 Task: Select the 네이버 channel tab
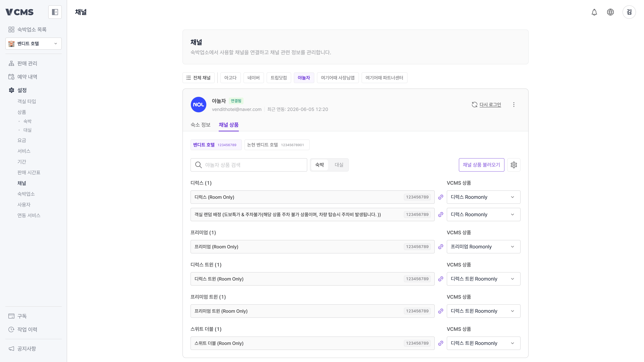coord(254,78)
